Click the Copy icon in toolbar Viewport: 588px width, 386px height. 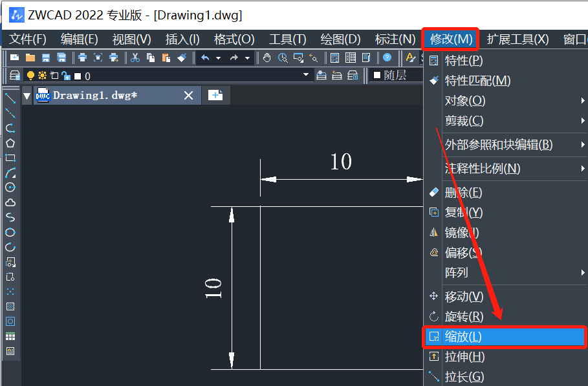click(151, 58)
